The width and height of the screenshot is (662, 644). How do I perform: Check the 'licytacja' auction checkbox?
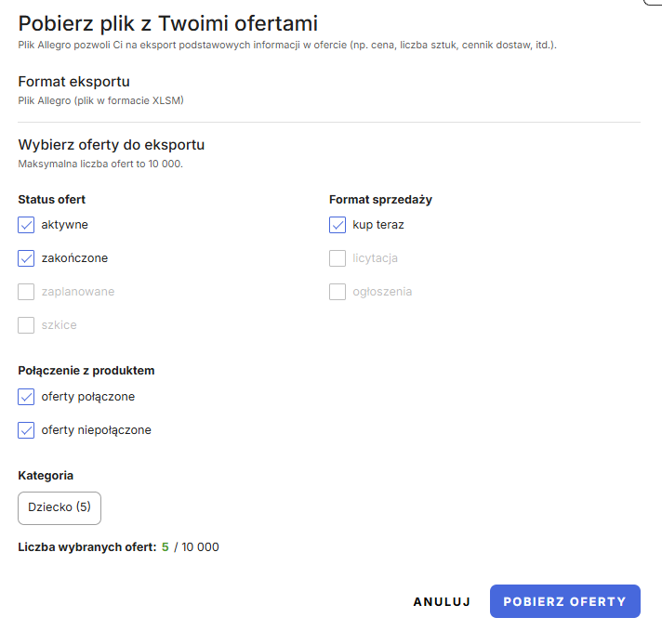click(338, 258)
